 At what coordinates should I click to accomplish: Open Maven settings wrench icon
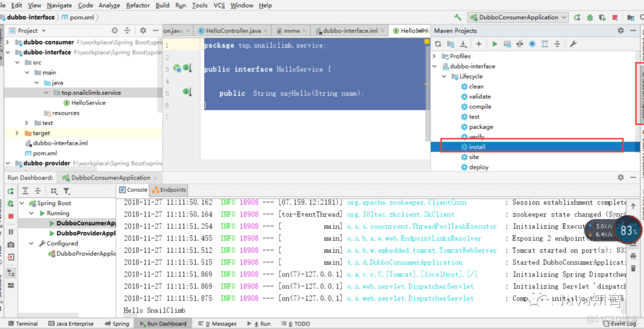[574, 44]
